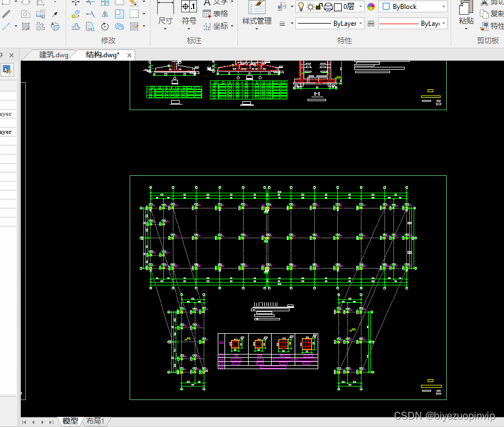
Task: Click the 3D box copy icon
Action: pos(120,26)
